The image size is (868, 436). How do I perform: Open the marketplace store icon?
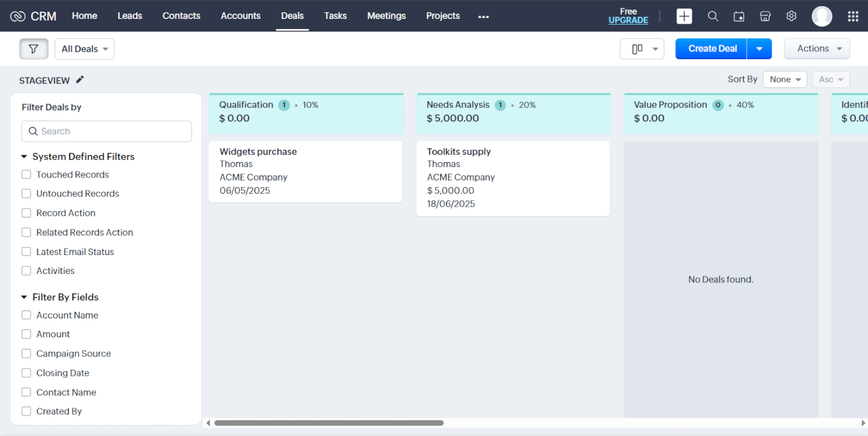point(765,16)
